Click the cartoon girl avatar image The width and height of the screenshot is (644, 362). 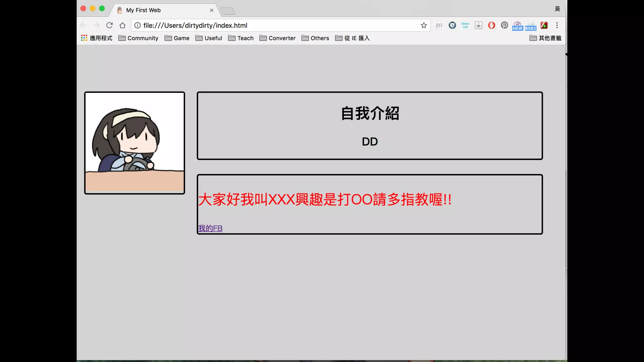(135, 143)
